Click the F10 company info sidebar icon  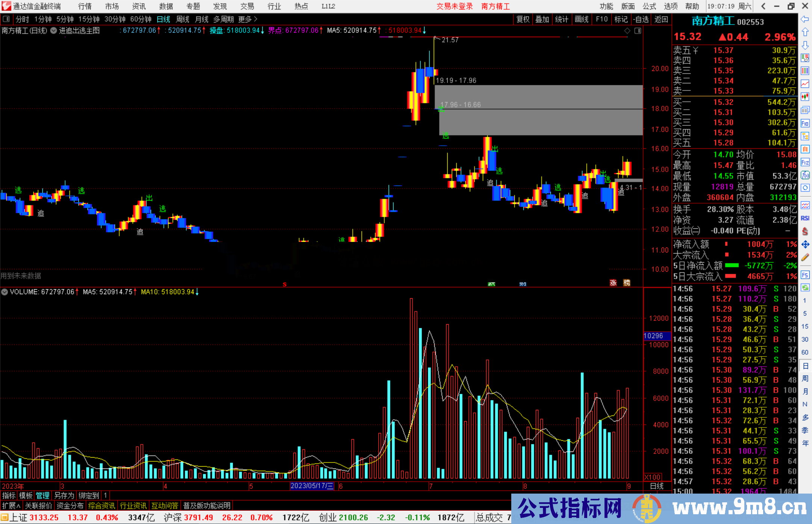click(x=805, y=123)
